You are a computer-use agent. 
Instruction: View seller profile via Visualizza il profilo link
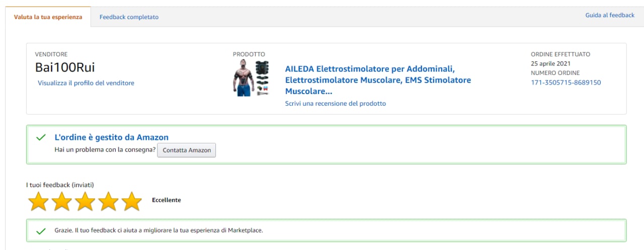pos(86,83)
